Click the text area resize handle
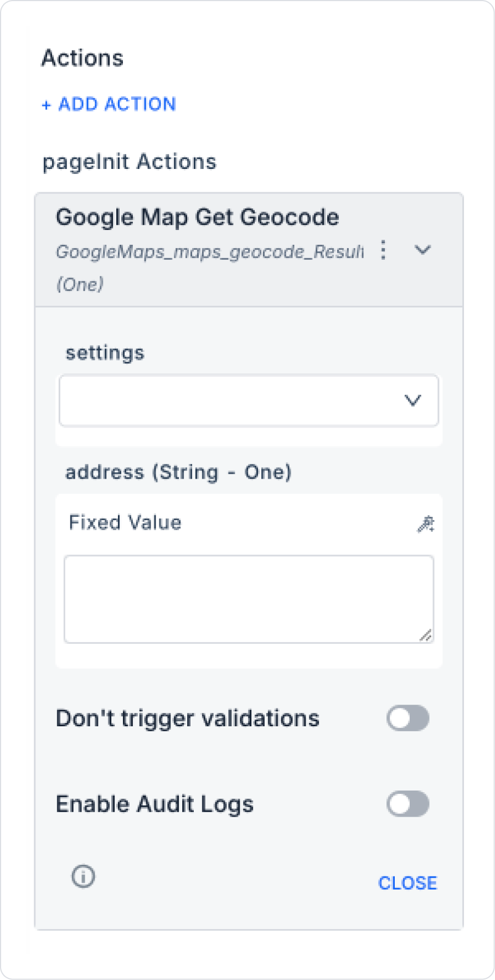 [426, 635]
